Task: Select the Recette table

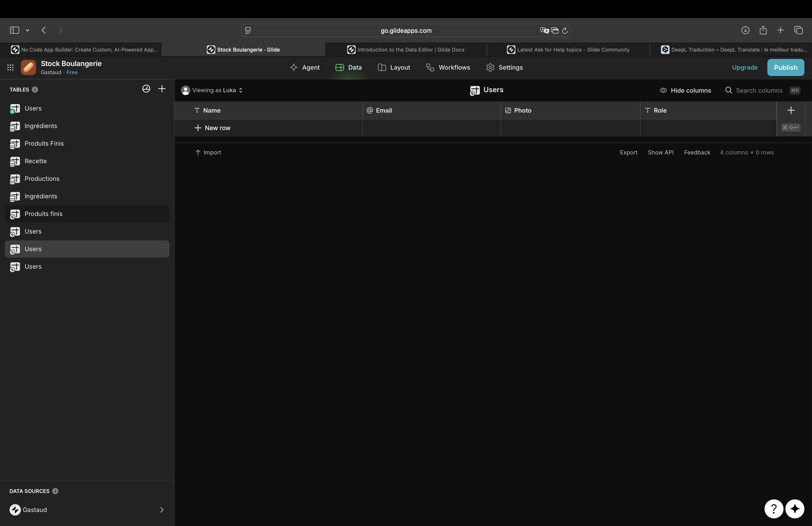Action: pyautogui.click(x=35, y=161)
